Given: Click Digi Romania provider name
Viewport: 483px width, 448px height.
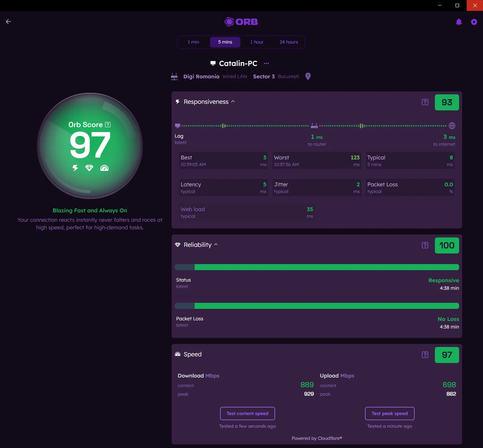Looking at the screenshot, I should pos(201,77).
